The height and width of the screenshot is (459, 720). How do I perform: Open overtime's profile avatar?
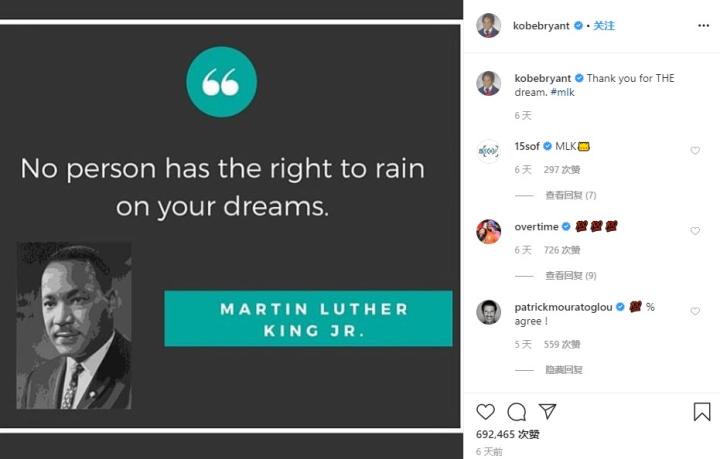point(489,231)
